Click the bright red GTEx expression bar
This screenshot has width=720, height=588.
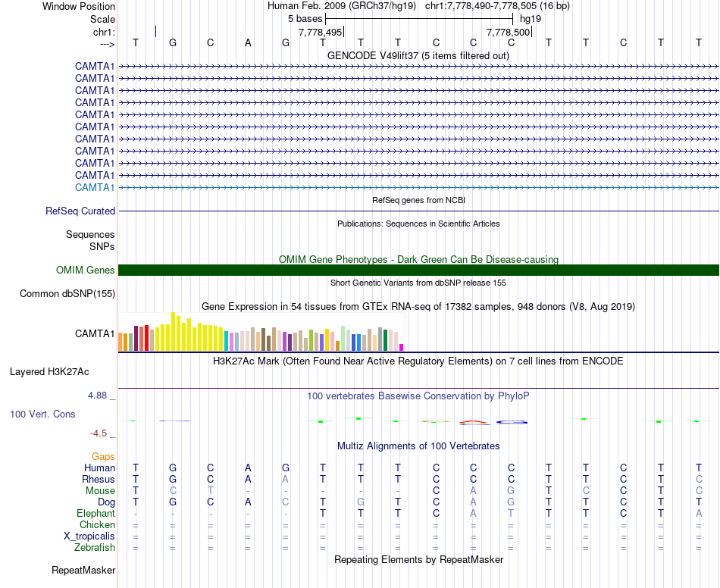coord(146,338)
